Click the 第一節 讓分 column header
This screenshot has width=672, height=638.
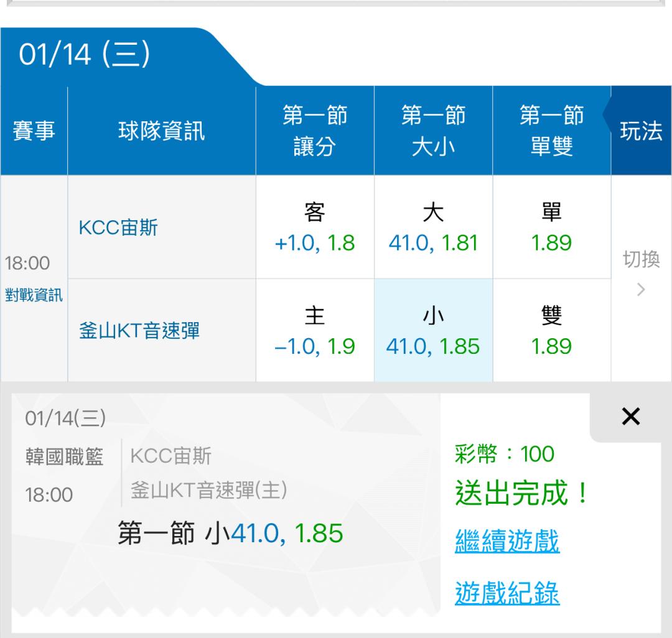point(315,131)
